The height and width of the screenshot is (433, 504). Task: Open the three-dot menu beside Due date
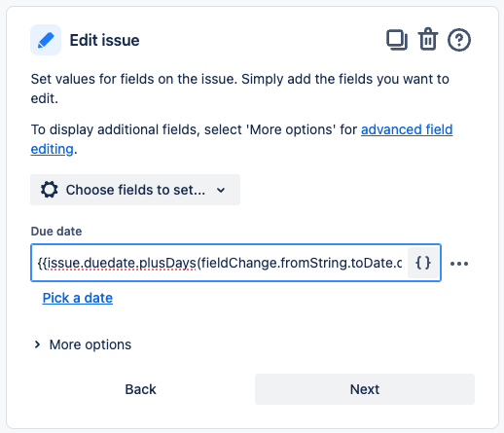459,264
